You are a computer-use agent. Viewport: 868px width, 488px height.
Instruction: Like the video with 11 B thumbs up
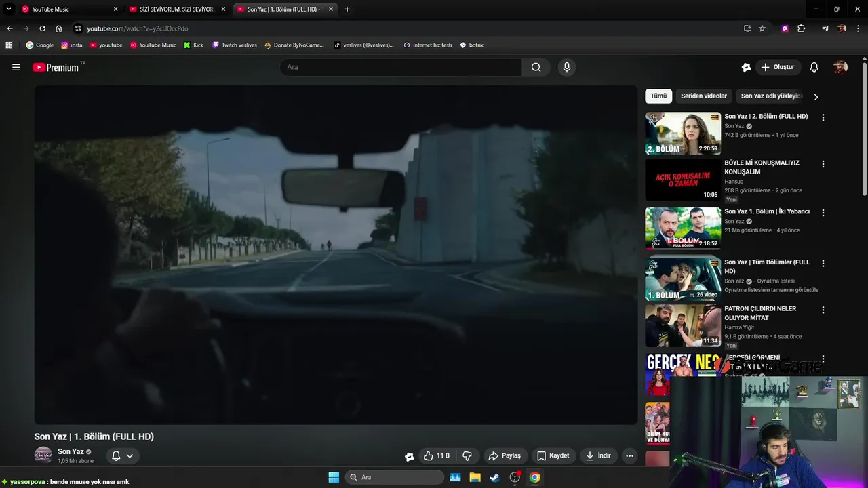[437, 456]
